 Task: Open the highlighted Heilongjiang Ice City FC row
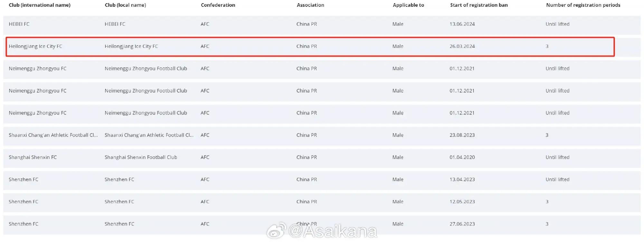click(310, 47)
